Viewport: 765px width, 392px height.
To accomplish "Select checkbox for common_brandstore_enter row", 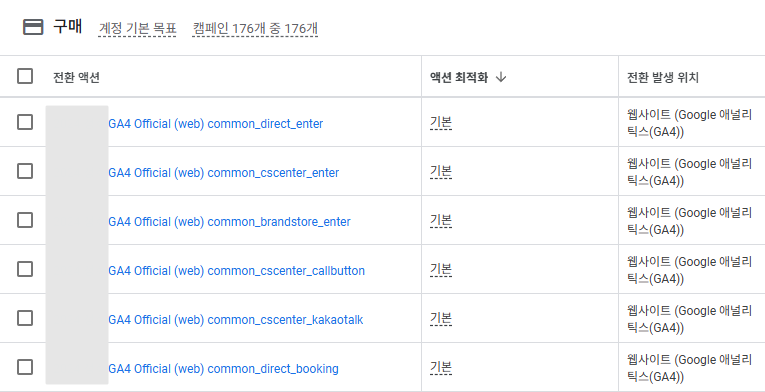I will [x=25, y=220].
